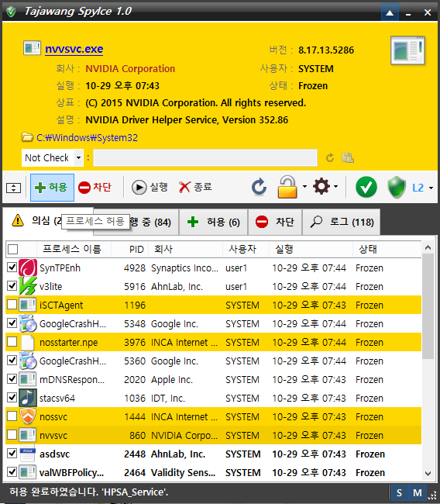Uncheck the SynTPEnh checkbox

[12, 267]
